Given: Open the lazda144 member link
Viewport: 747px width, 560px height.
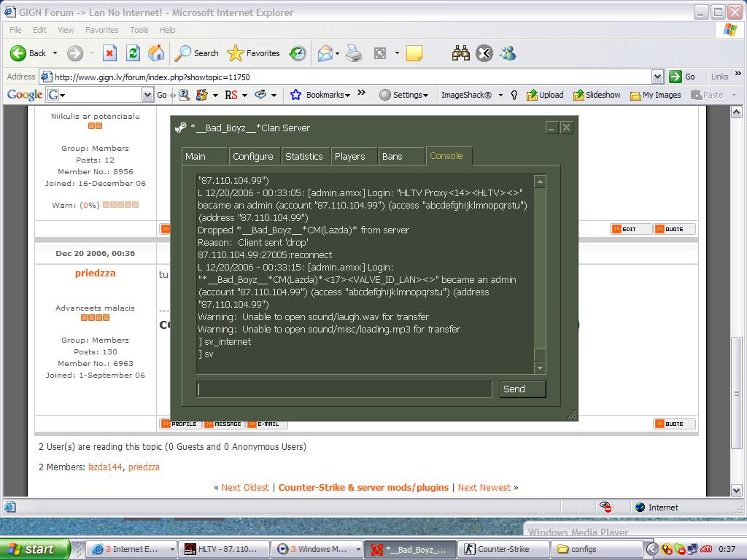Looking at the screenshot, I should tap(105, 467).
